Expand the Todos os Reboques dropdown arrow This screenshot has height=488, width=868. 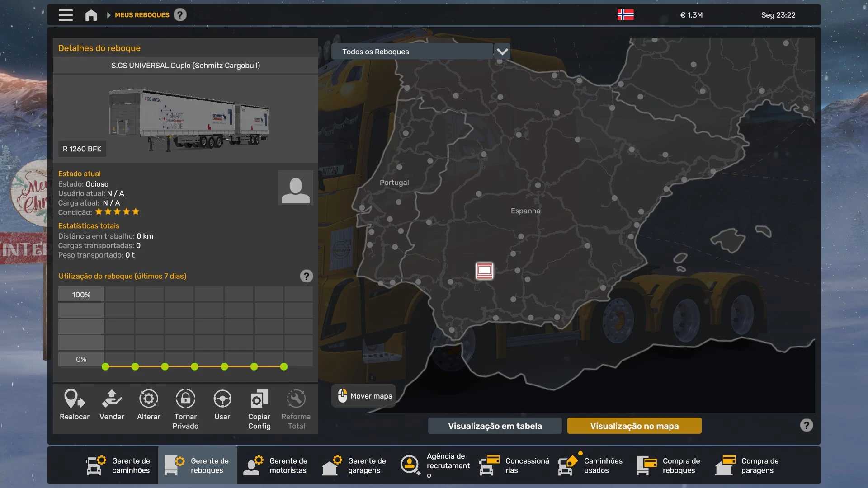[502, 52]
